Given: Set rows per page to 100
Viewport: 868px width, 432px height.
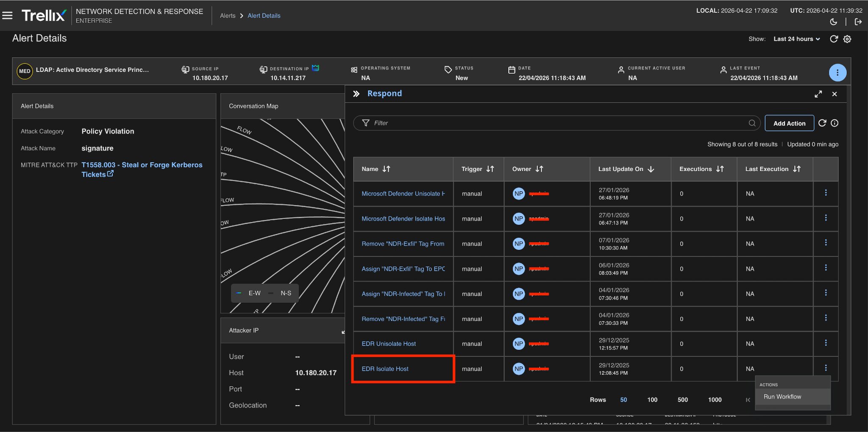Looking at the screenshot, I should tap(652, 400).
